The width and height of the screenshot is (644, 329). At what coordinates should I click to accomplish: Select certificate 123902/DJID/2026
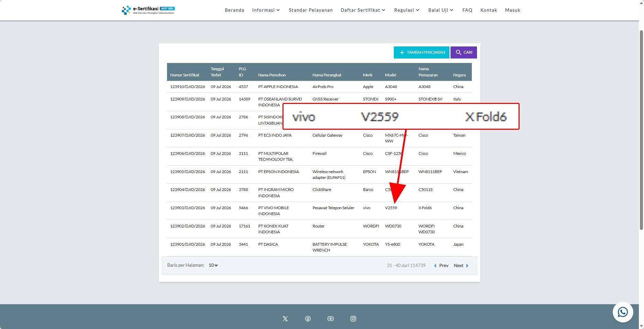(x=187, y=226)
